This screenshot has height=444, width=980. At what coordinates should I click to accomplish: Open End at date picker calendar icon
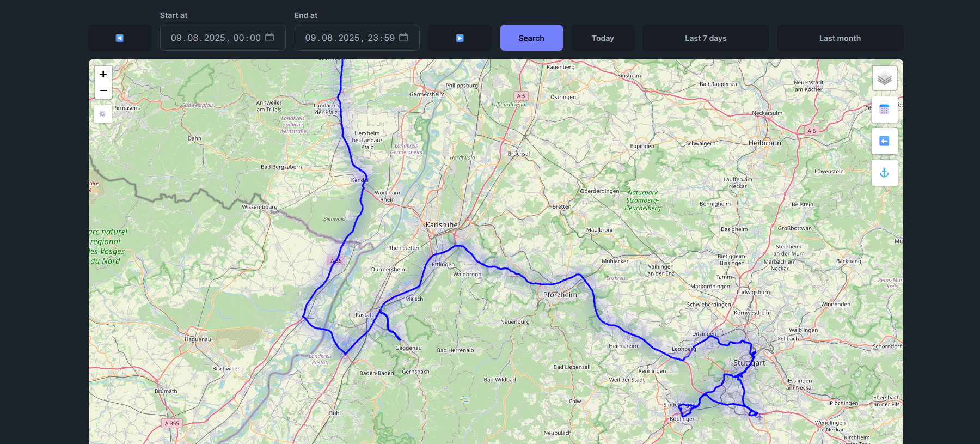403,37
